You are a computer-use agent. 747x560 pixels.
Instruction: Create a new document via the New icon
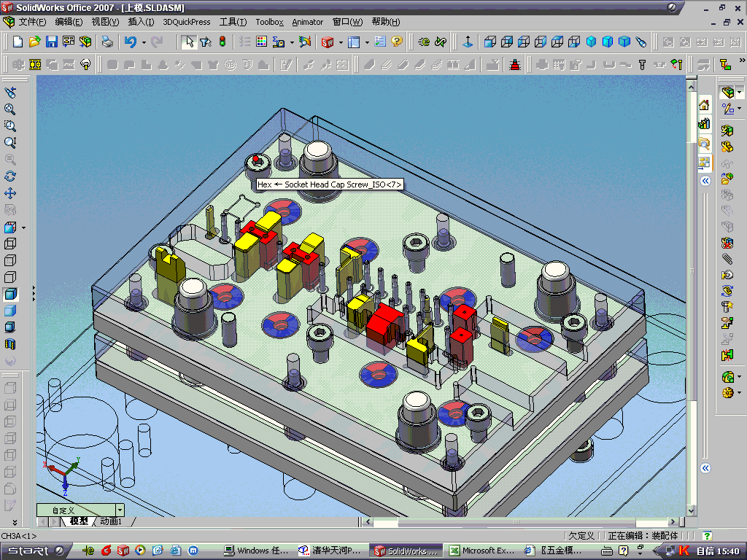point(18,42)
